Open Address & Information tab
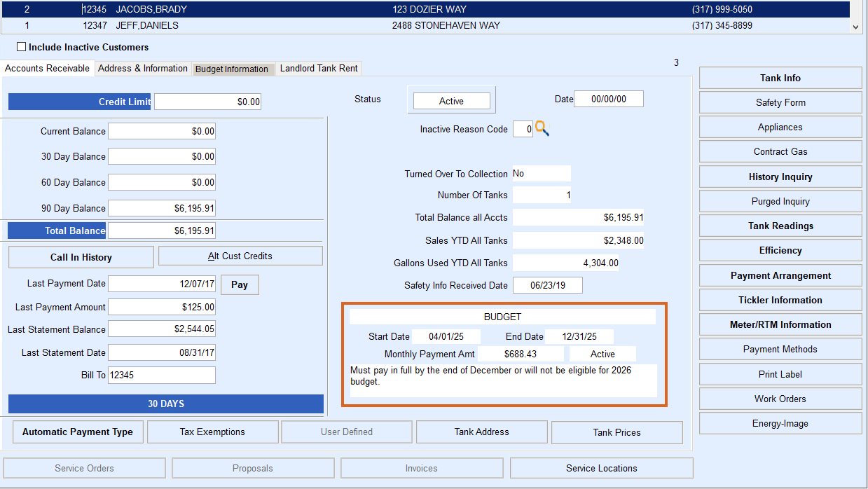This screenshot has height=489, width=868. click(x=143, y=68)
